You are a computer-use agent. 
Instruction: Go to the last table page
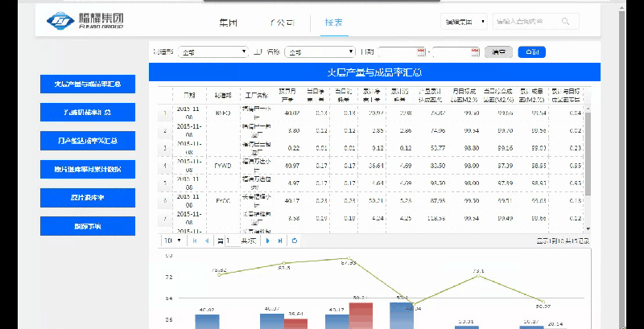pos(279,241)
